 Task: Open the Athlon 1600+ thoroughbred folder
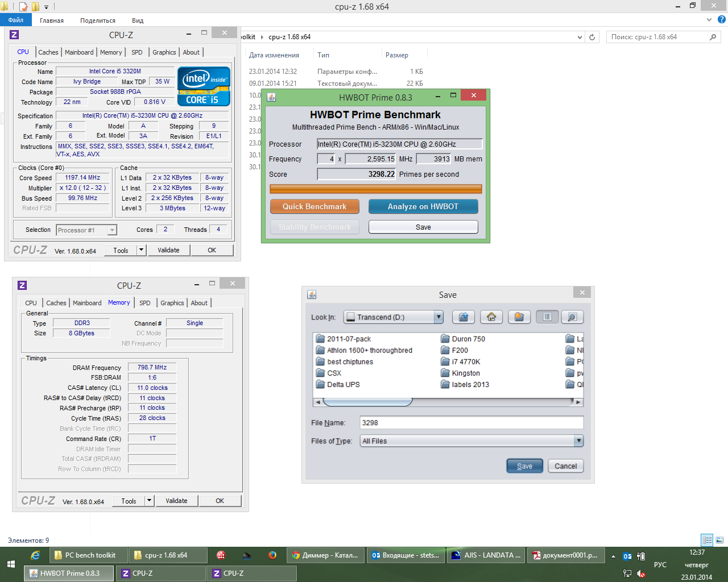(x=364, y=350)
